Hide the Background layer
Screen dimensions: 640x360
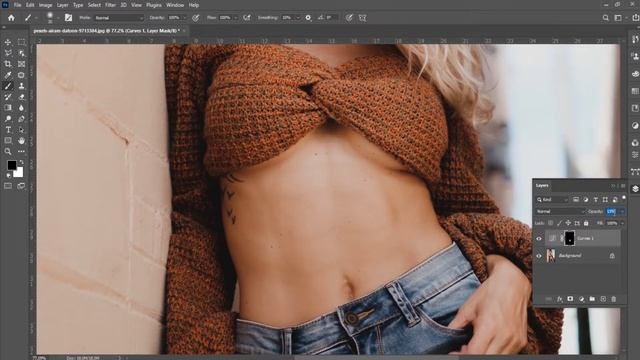coord(539,256)
